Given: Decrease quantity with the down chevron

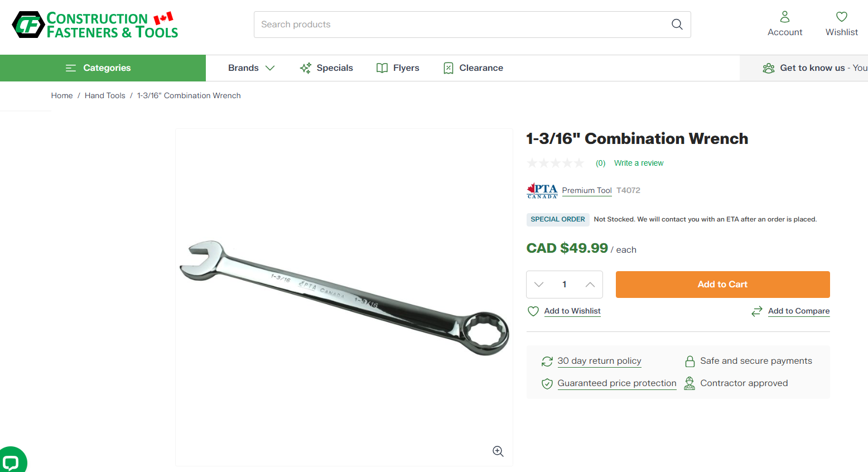Looking at the screenshot, I should 539,285.
